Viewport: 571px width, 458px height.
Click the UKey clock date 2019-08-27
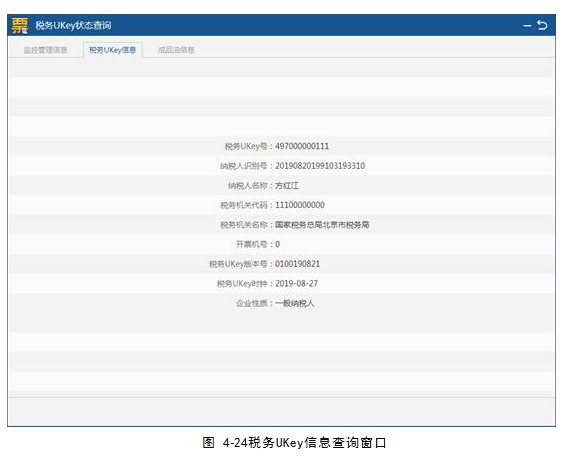click(296, 284)
